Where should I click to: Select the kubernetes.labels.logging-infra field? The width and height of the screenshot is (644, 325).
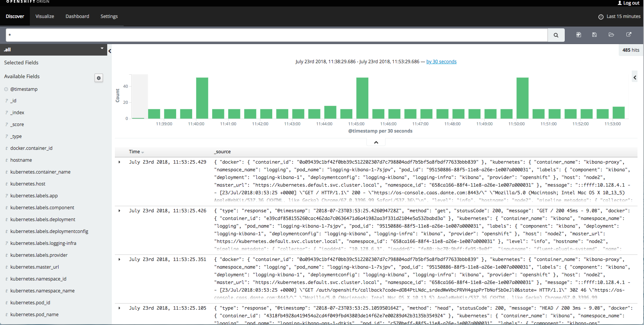point(43,243)
